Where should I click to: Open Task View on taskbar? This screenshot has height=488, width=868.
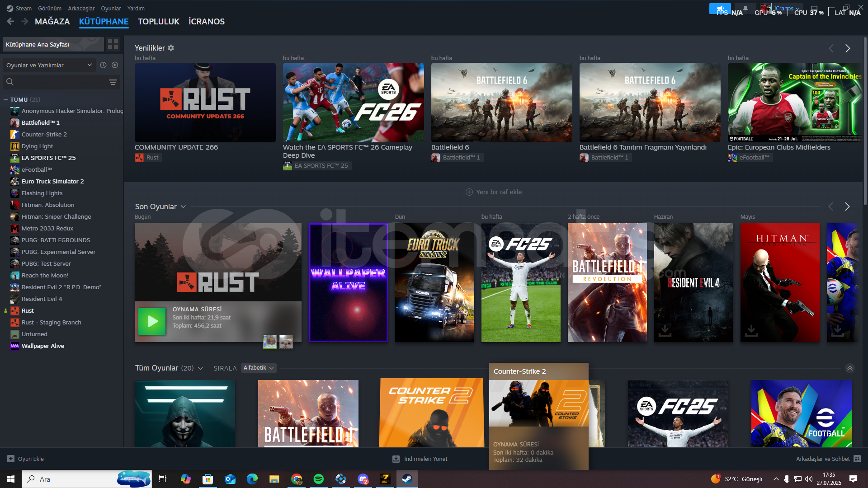(x=163, y=479)
